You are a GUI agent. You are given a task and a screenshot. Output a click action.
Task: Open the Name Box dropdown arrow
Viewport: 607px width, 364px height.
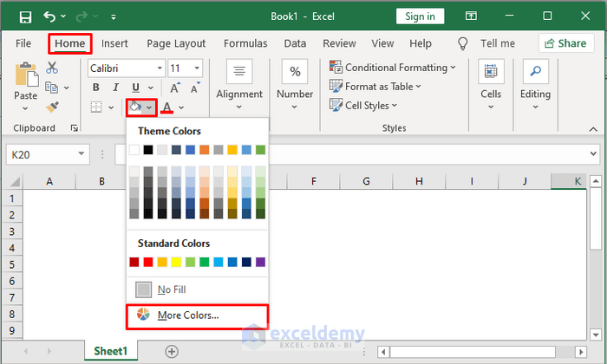[82, 154]
